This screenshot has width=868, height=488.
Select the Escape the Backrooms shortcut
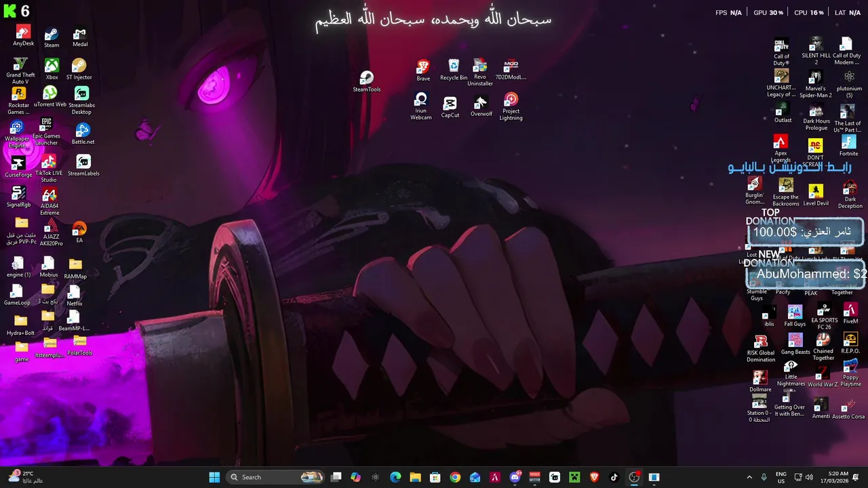click(786, 192)
